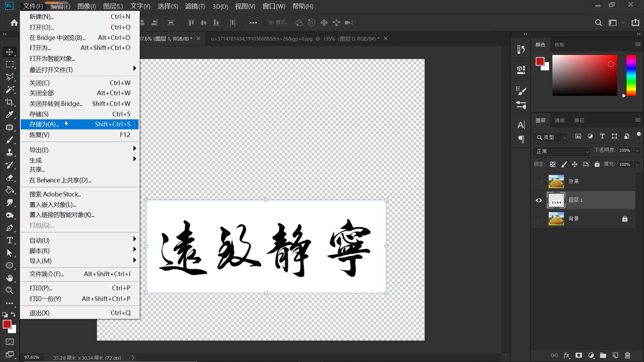Enable lock transparent pixels checkerboard toggle
Screen dimensions: 644x362
click(553, 164)
